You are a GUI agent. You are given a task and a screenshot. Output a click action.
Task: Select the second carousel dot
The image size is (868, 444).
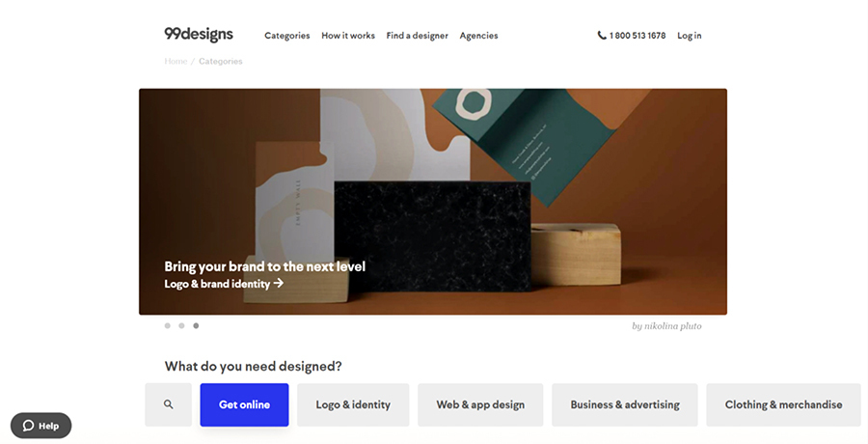click(x=181, y=326)
